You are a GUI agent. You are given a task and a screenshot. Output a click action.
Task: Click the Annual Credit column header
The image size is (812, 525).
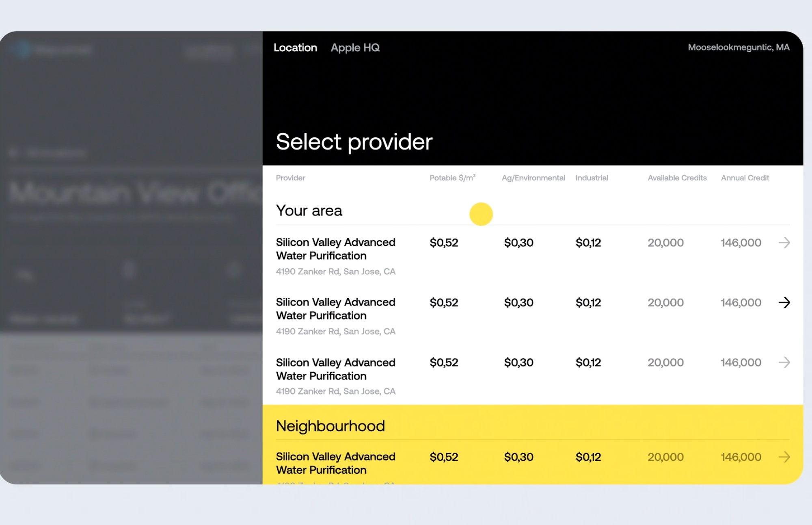click(x=745, y=178)
